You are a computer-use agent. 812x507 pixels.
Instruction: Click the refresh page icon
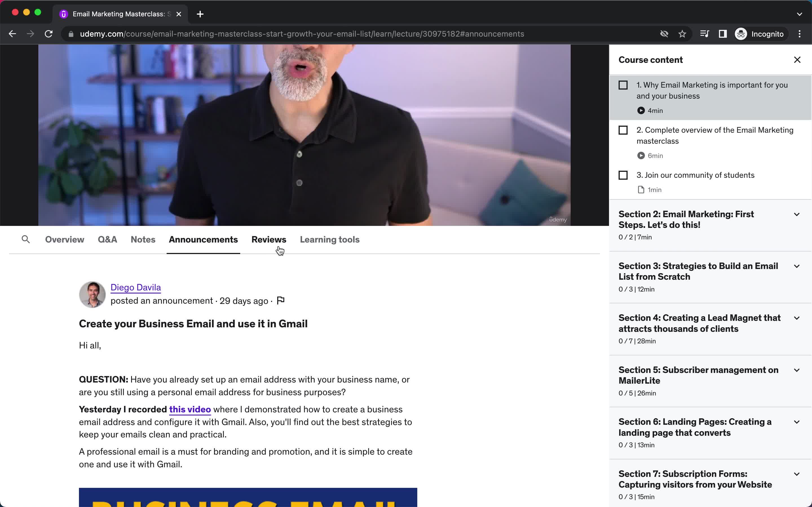[x=50, y=34]
